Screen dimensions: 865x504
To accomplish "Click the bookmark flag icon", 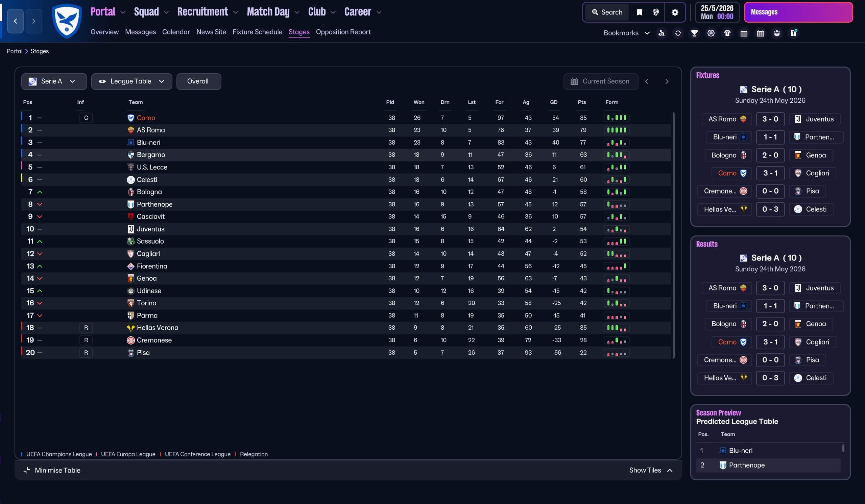I will point(639,12).
